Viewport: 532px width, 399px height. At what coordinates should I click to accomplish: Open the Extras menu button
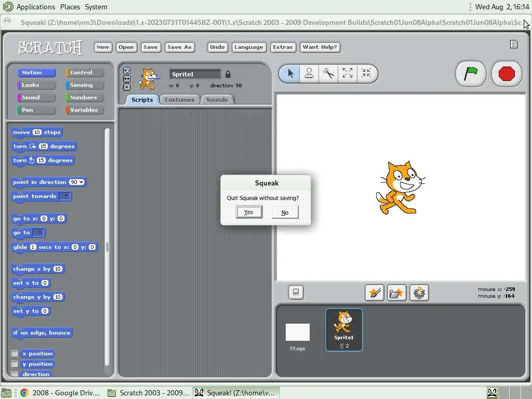pyautogui.click(x=283, y=47)
